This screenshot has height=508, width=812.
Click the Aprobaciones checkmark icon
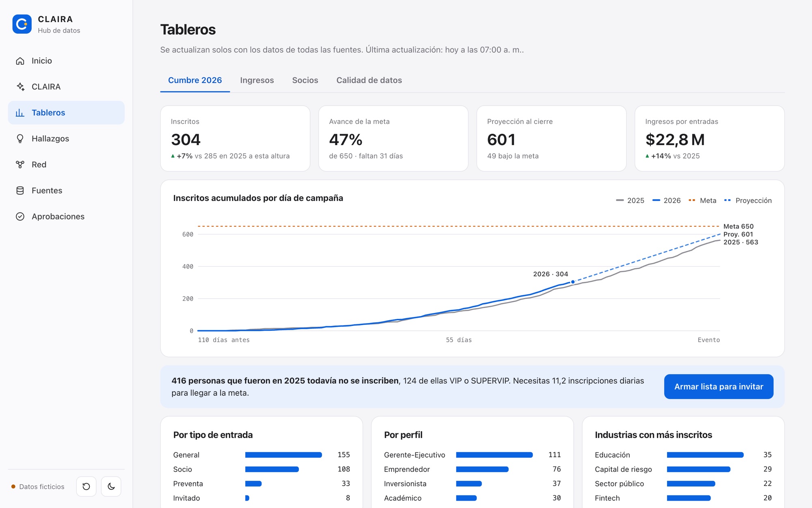point(20,217)
